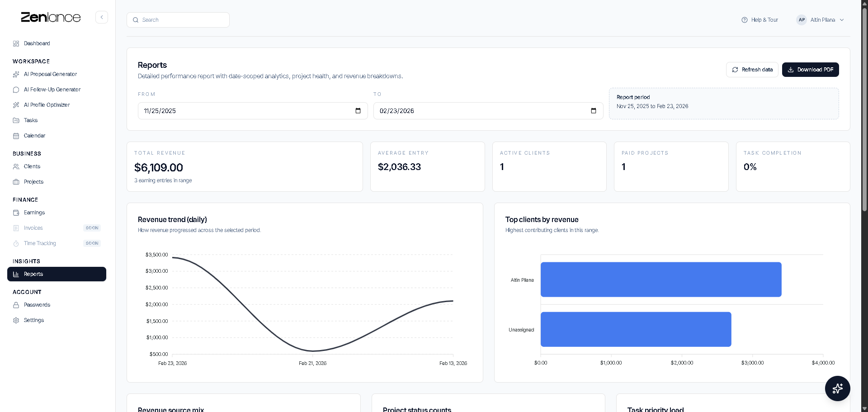Open the Altin Pllana account dropdown

pos(820,20)
